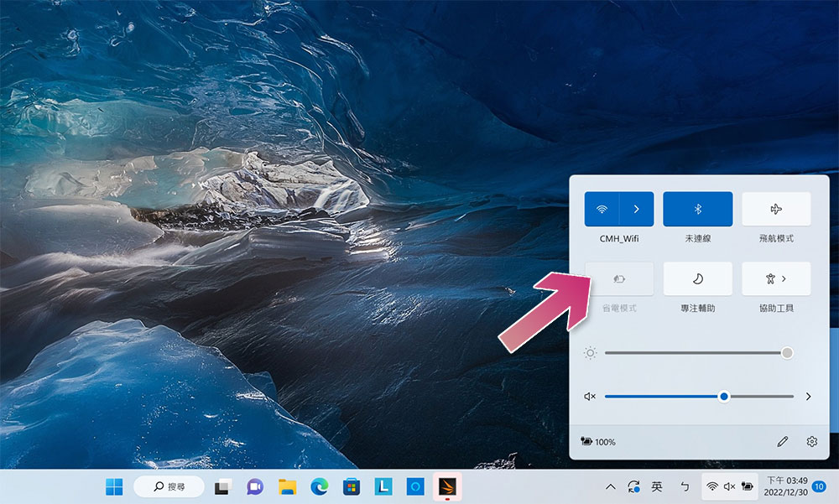Launch Teams Chat from taskbar
Screen dimensions: 839x504
pyautogui.click(x=255, y=487)
